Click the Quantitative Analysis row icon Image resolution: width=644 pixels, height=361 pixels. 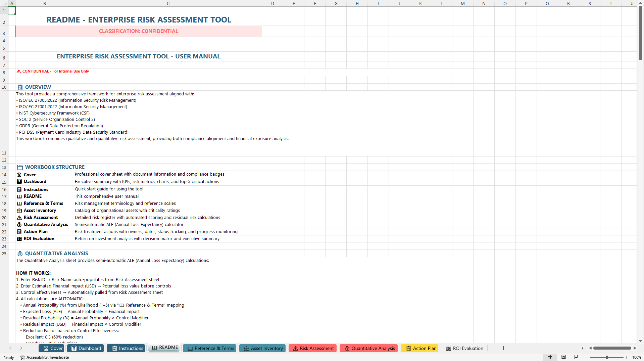[19, 225]
